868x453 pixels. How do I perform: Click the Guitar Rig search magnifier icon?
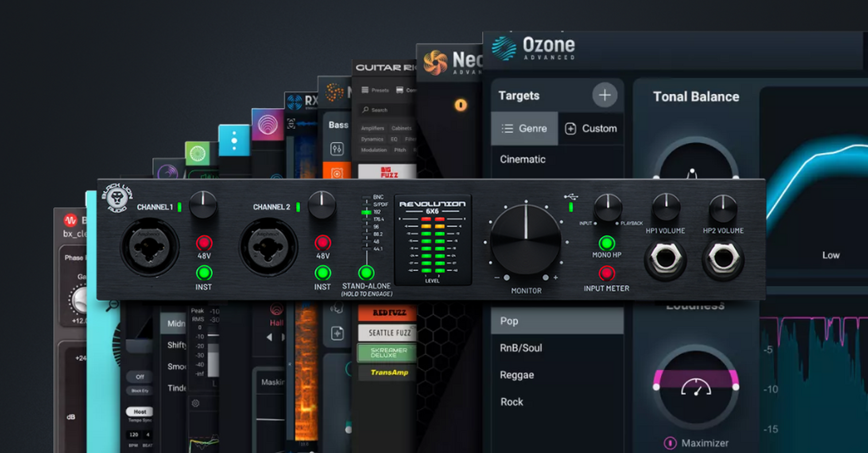pos(365,109)
